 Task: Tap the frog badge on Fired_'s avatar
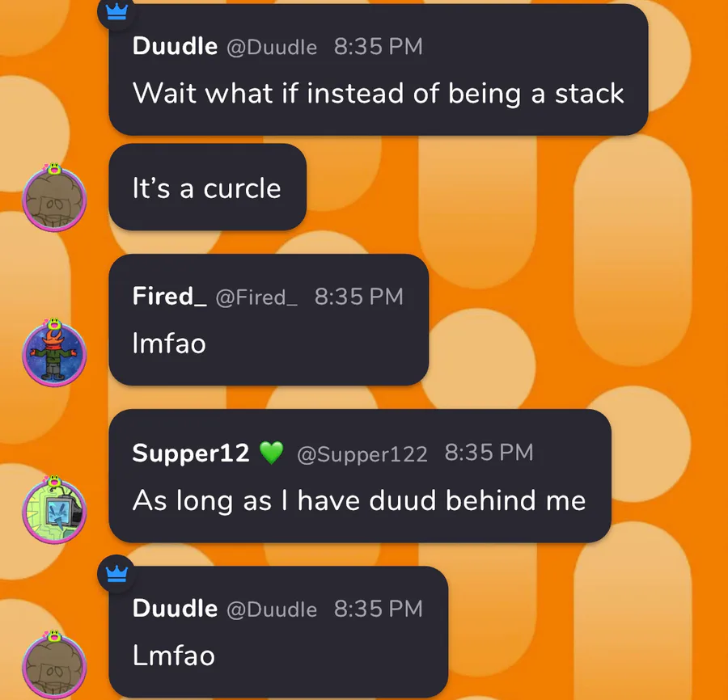(54, 324)
